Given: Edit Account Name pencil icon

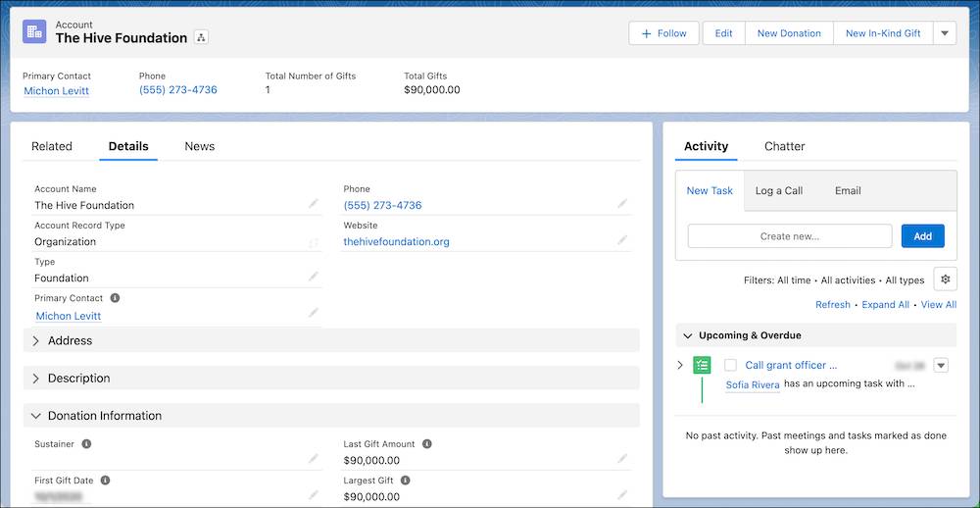Looking at the screenshot, I should pyautogui.click(x=314, y=204).
